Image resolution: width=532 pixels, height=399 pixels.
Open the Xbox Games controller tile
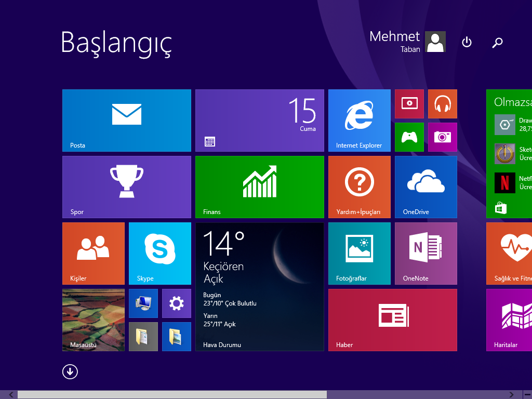coord(409,137)
